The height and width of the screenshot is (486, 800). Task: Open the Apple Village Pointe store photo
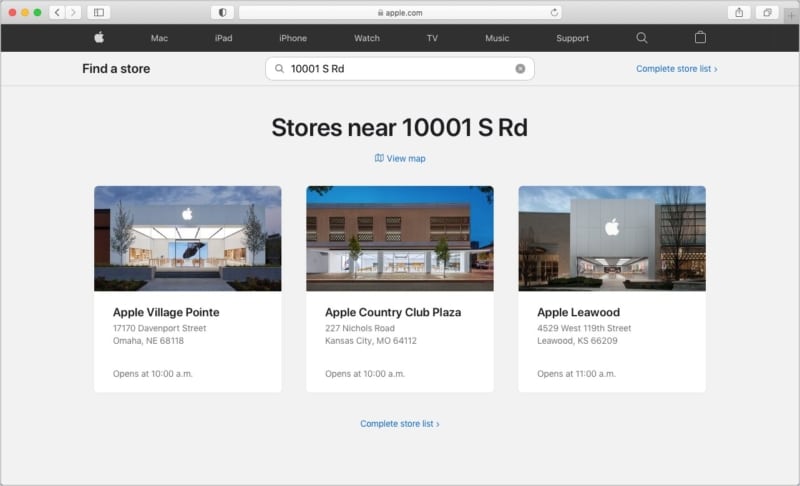click(x=188, y=238)
